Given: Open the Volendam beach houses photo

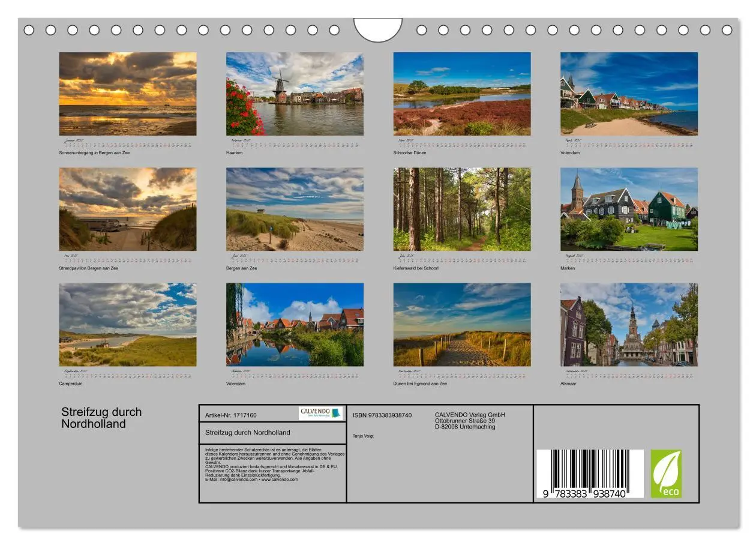Looking at the screenshot, I should [x=629, y=94].
